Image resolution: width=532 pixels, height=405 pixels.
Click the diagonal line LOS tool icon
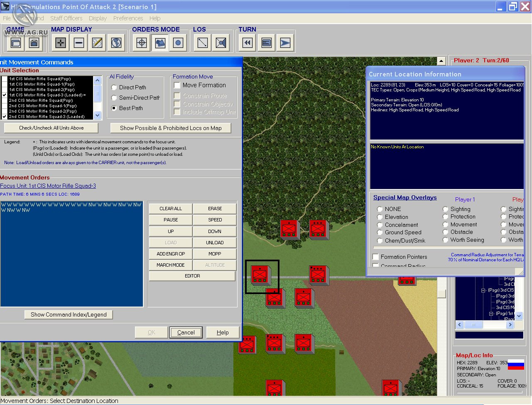click(x=203, y=43)
